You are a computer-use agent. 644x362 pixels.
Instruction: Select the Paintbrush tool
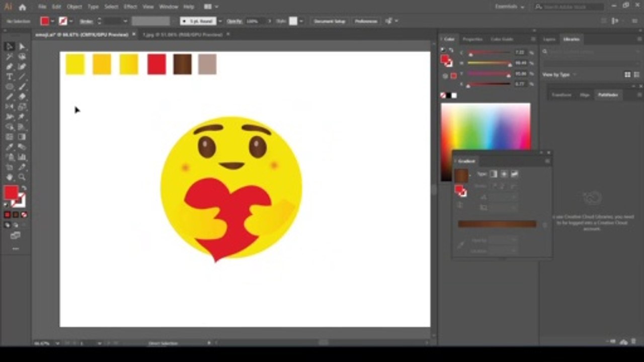point(22,86)
